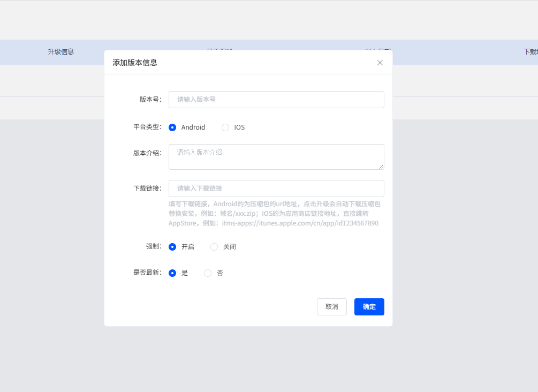Confirm with the 确定 button
This screenshot has width=538, height=392.
click(369, 307)
